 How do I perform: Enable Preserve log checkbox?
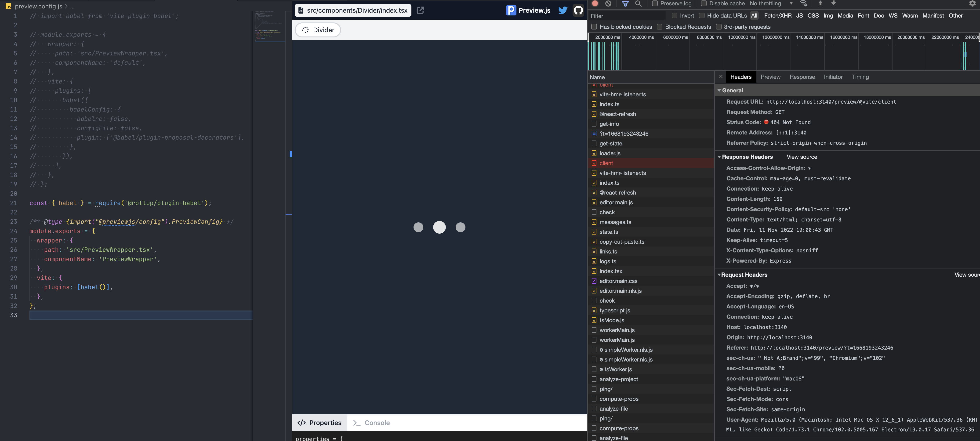(655, 4)
